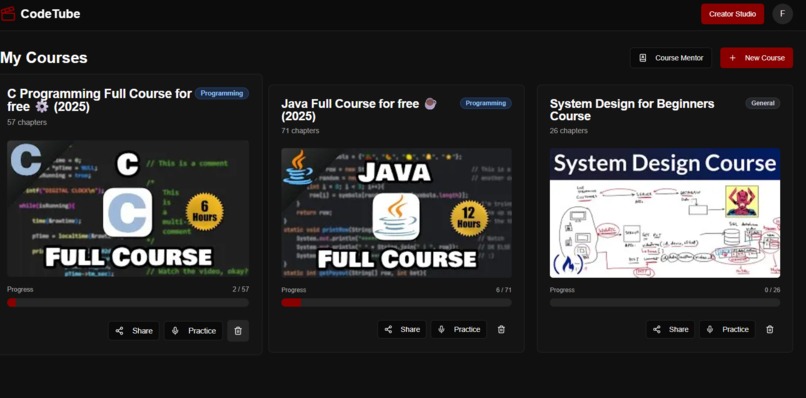
Task: Click the General tag on System Design course
Action: (763, 103)
